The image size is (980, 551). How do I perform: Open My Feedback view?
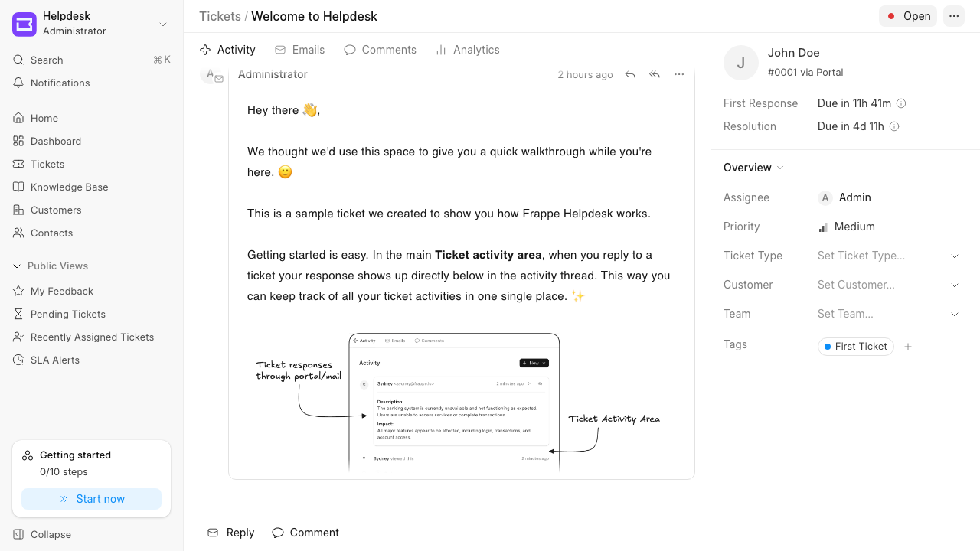click(x=92, y=291)
